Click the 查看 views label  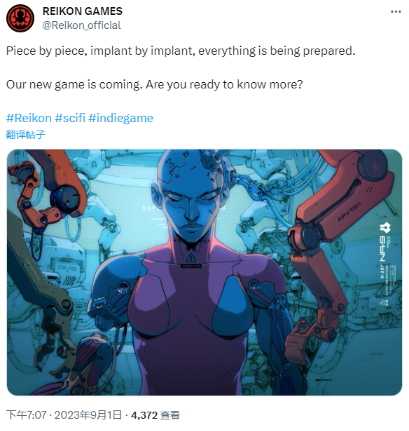pos(170,415)
